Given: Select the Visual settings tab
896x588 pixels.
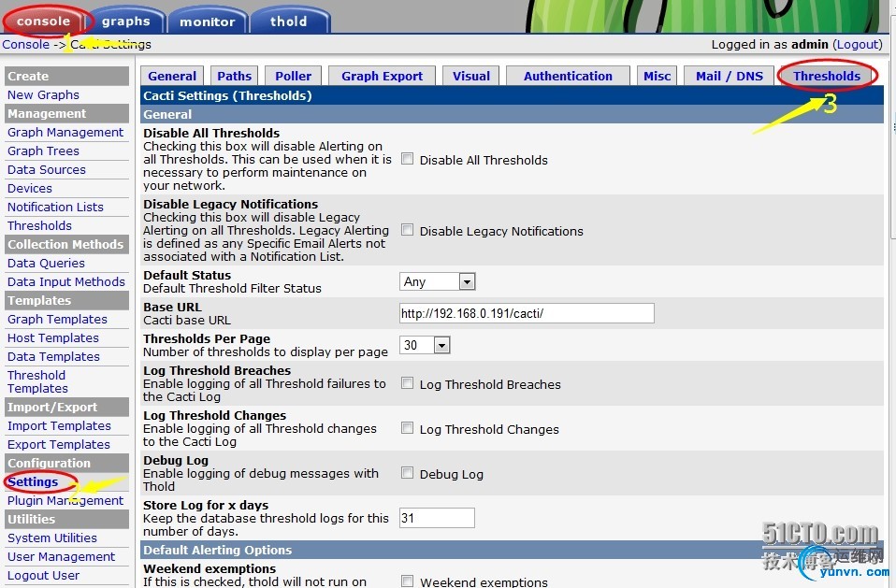Looking at the screenshot, I should (470, 76).
